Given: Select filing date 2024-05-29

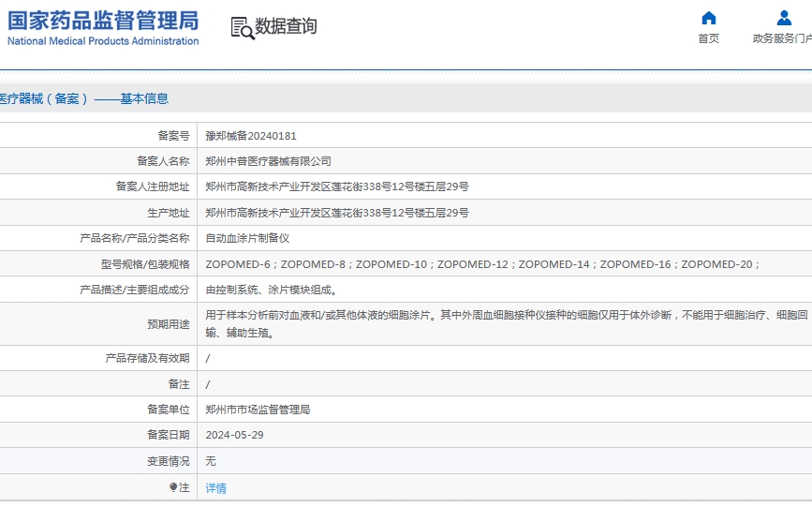Looking at the screenshot, I should click(234, 435).
